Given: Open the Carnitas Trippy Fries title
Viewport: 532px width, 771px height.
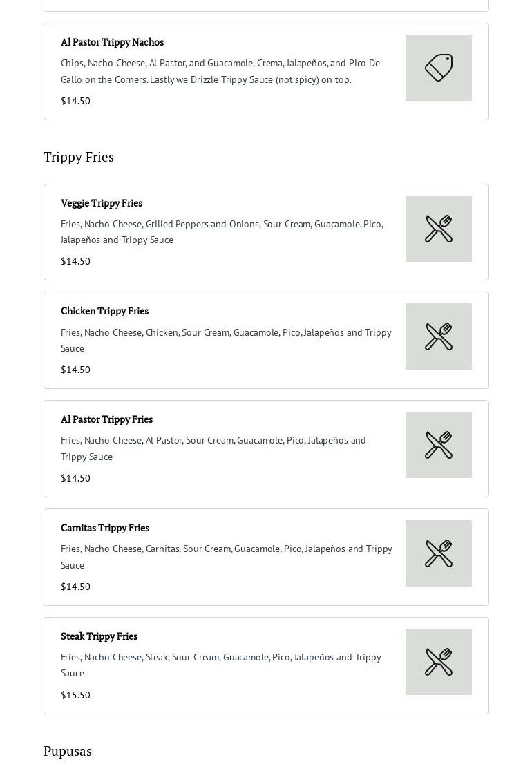Looking at the screenshot, I should coord(105,528).
